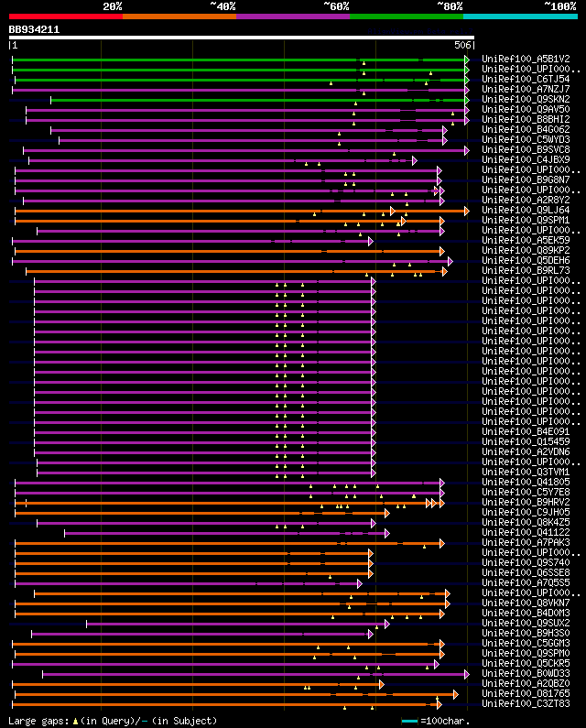Click the UniRef100_A7PAK3 label

(x=526, y=542)
